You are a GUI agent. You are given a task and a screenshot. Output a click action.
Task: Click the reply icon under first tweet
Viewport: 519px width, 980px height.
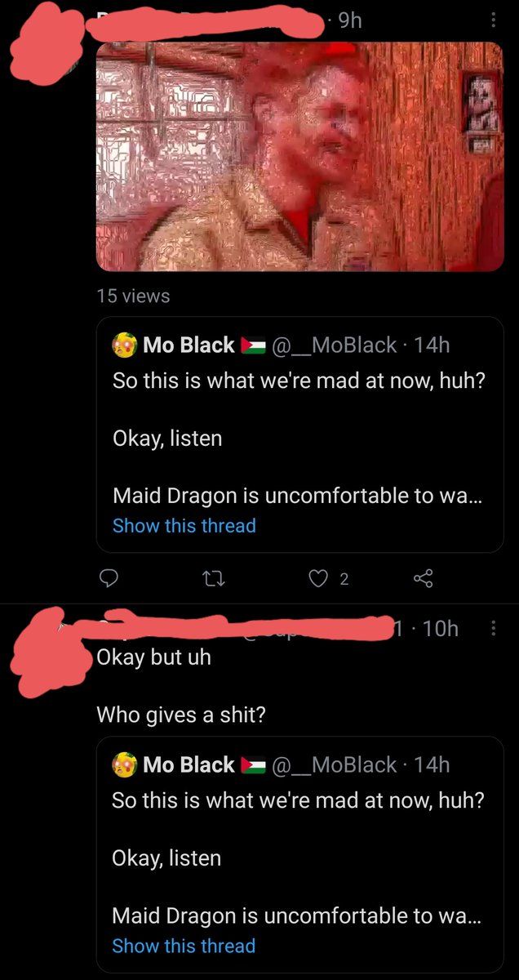pos(109,579)
